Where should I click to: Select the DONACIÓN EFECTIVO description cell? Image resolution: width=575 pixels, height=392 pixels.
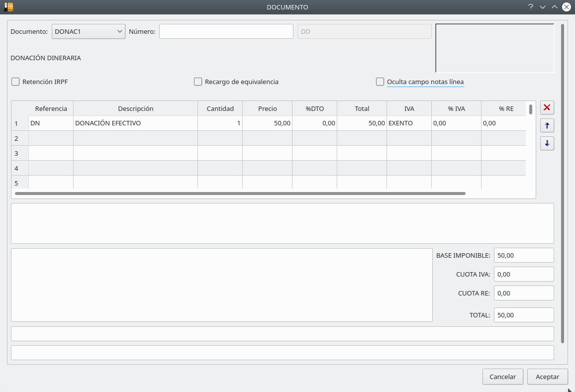(x=136, y=123)
